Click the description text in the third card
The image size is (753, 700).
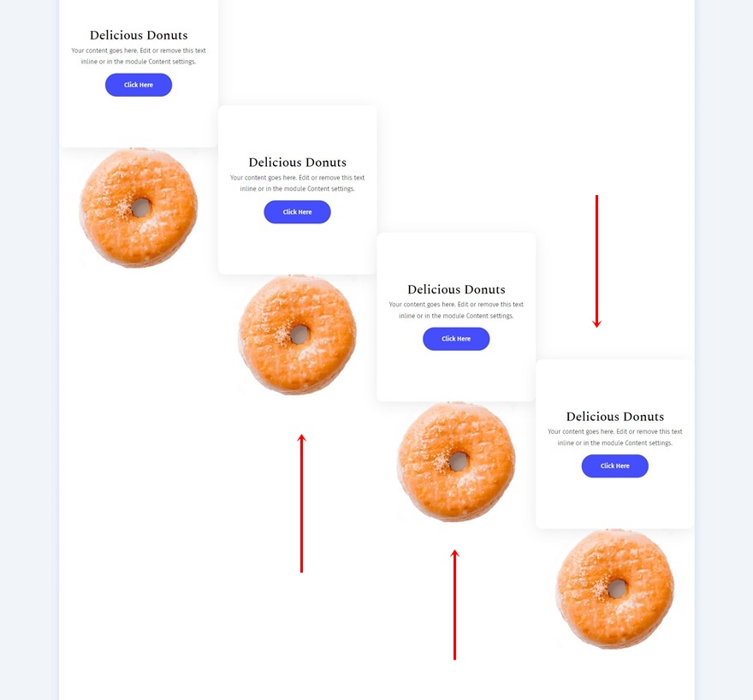(x=456, y=310)
